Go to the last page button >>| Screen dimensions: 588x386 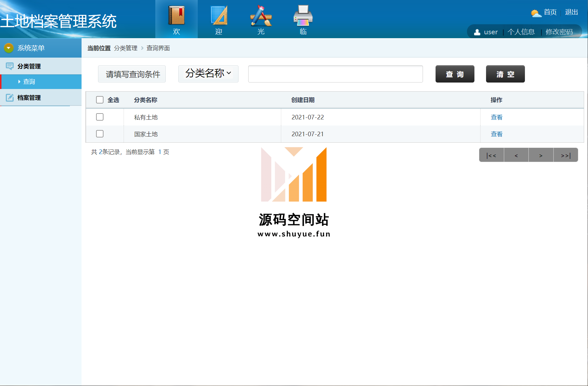pyautogui.click(x=565, y=155)
